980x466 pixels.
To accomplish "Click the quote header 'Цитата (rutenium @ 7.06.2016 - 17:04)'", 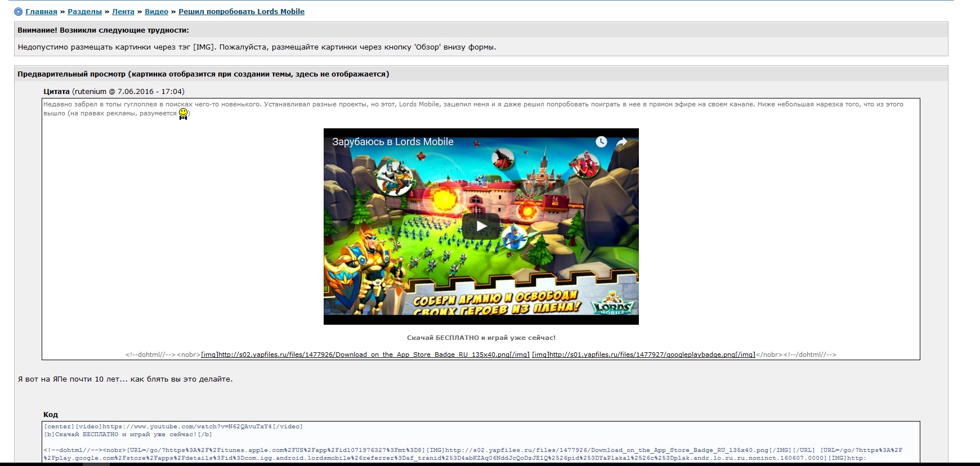I will [114, 92].
